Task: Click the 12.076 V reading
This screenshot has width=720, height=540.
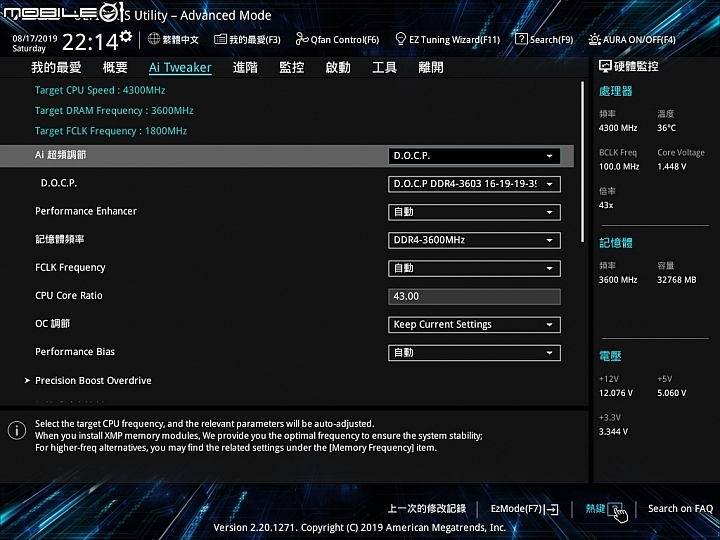Action: tap(616, 393)
